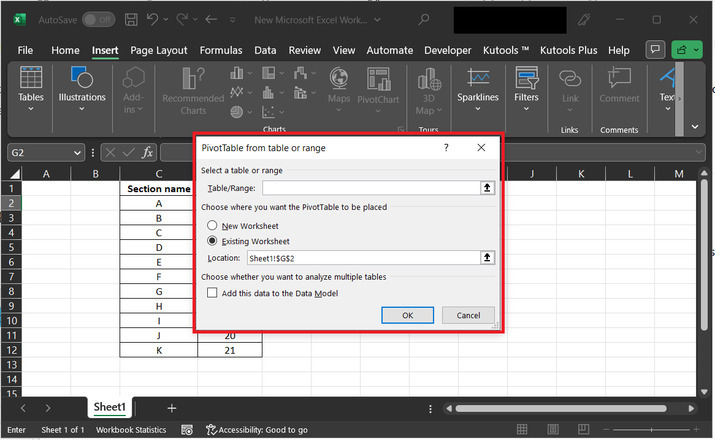Switch to the Formulas tab
The image size is (715, 440).
tap(220, 50)
